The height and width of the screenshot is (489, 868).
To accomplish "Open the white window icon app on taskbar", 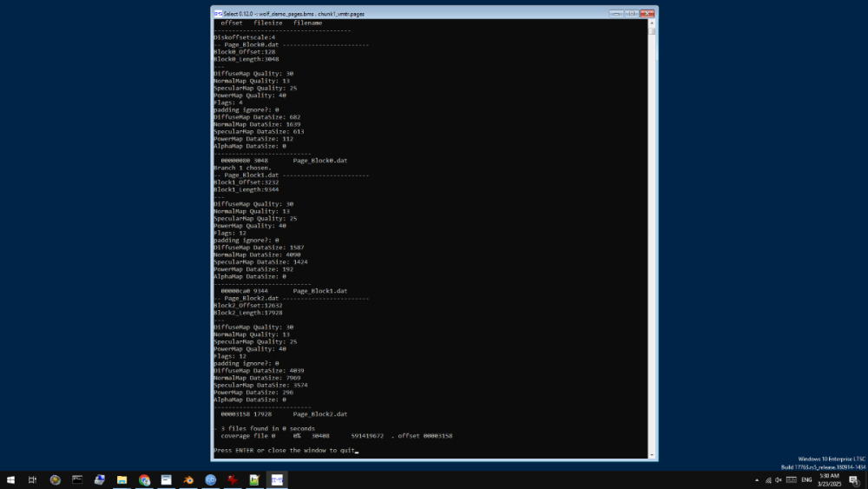I will pyautogui.click(x=166, y=479).
